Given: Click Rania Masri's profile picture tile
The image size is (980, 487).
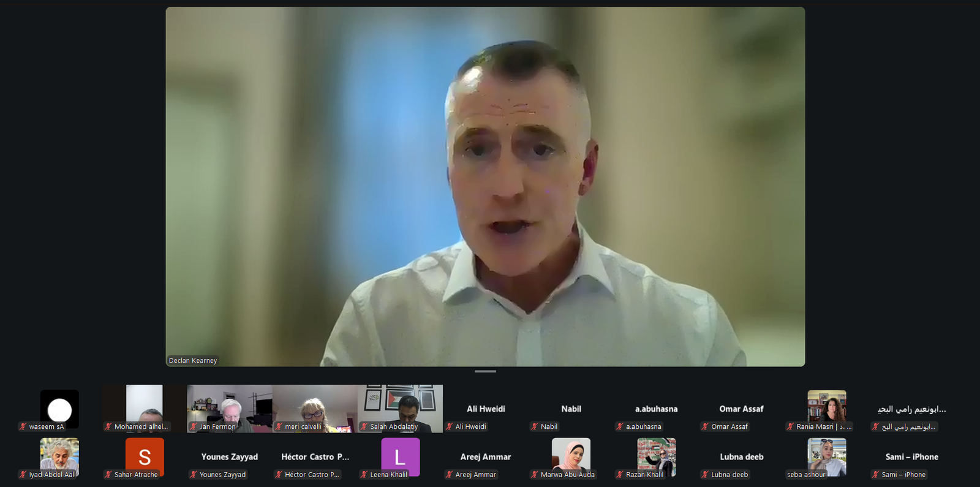Looking at the screenshot, I should click(827, 406).
